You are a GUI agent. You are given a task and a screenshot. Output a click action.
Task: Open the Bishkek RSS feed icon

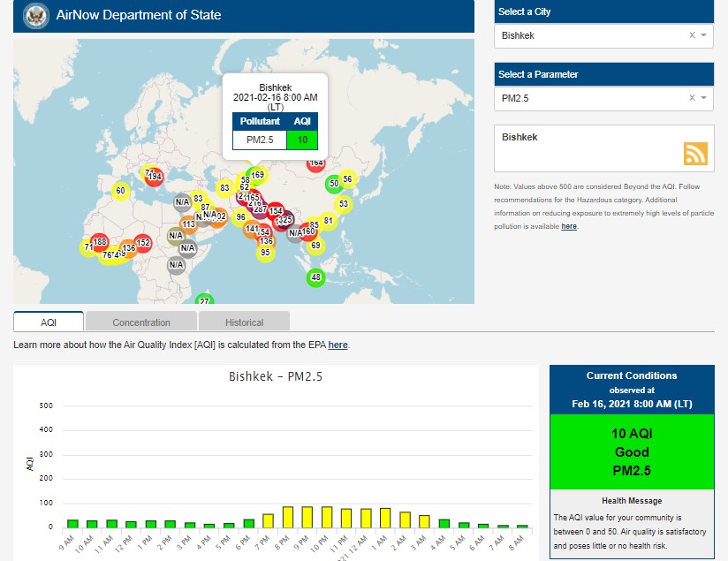(x=695, y=154)
